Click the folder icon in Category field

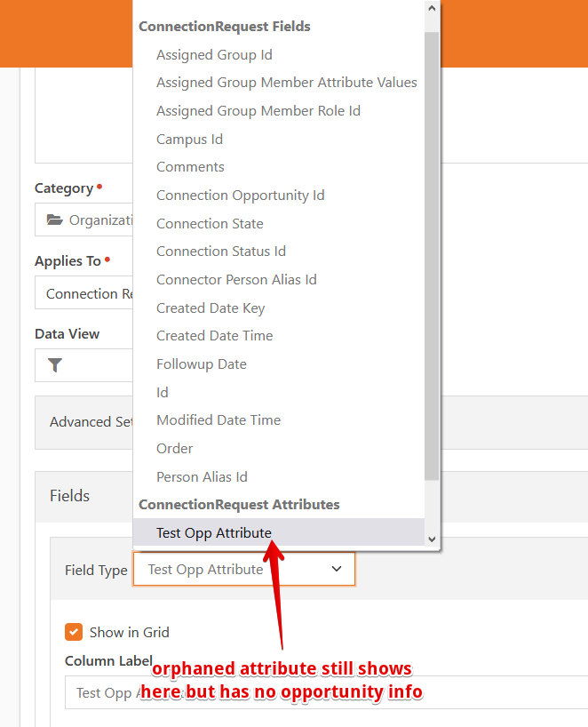pyautogui.click(x=55, y=220)
